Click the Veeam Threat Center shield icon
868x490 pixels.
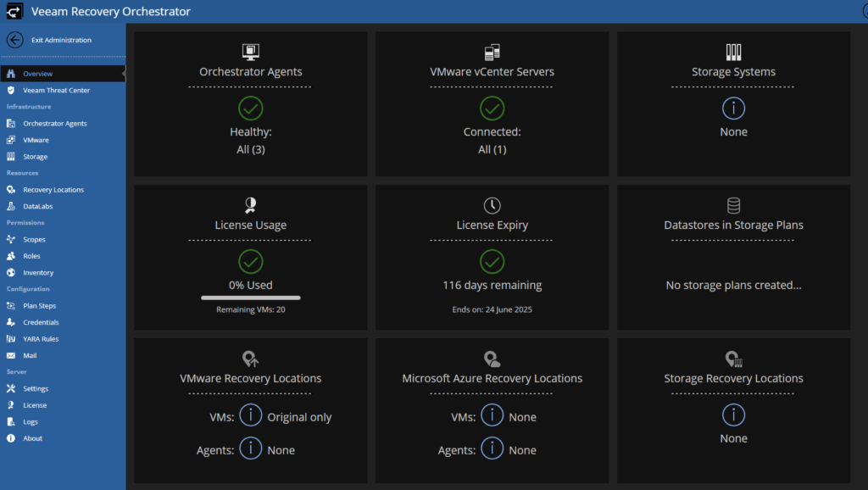tap(10, 90)
